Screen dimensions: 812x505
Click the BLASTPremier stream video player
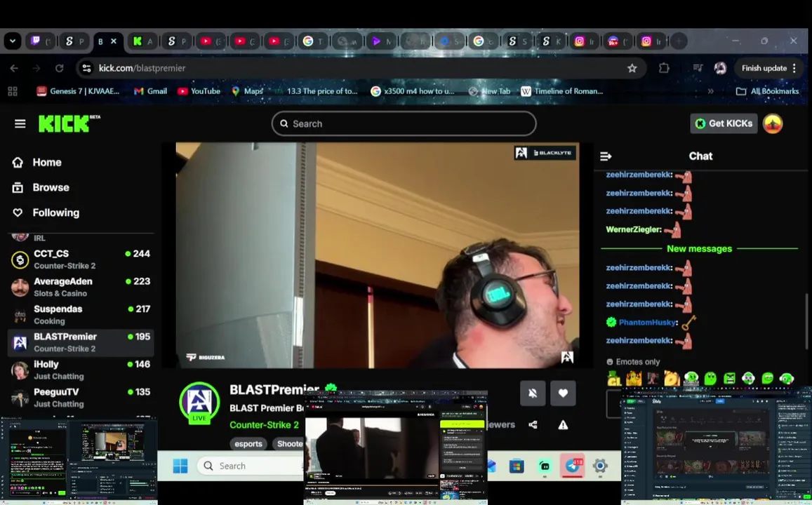(x=378, y=255)
